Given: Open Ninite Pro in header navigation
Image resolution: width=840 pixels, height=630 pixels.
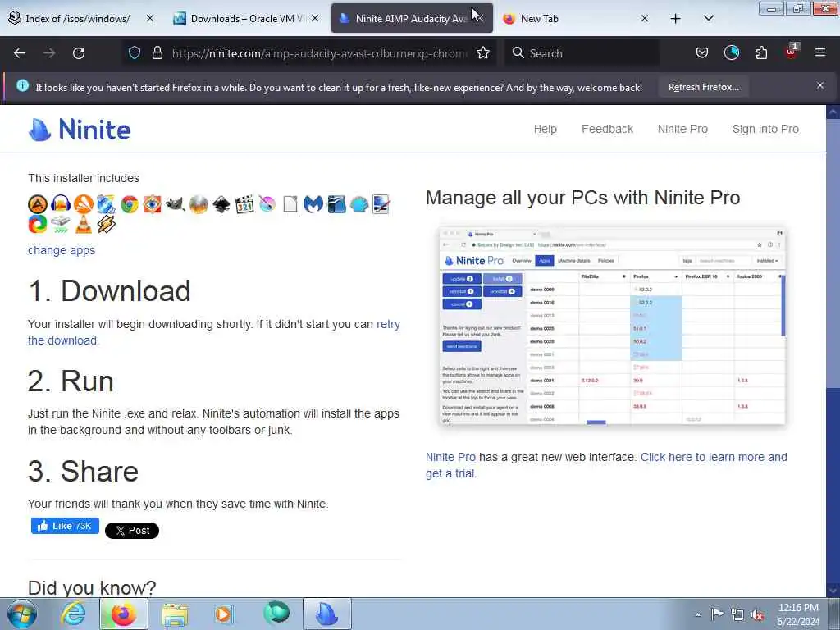Looking at the screenshot, I should [x=682, y=129].
